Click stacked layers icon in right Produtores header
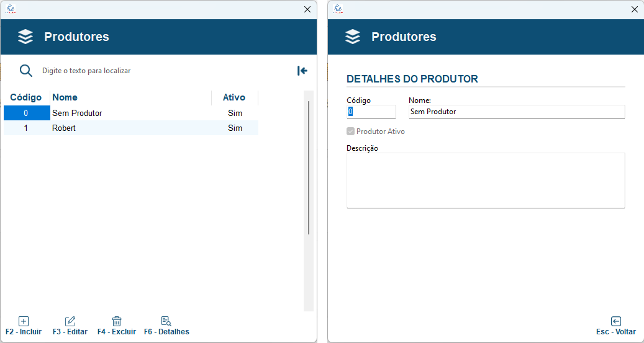The width and height of the screenshot is (644, 343). [353, 37]
